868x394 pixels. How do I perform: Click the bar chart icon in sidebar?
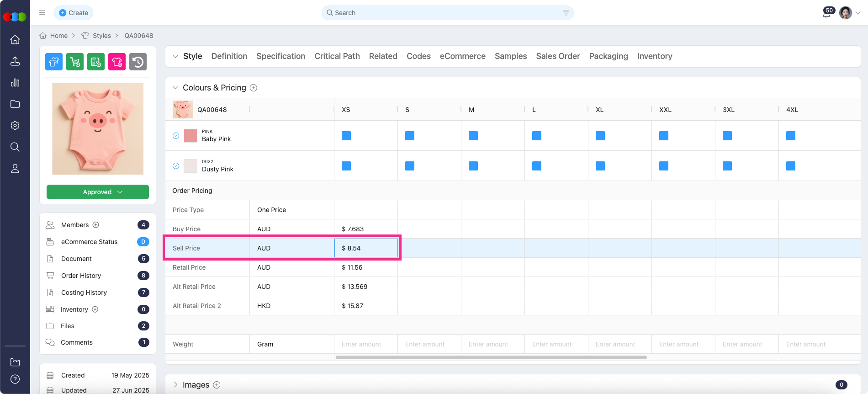point(15,83)
